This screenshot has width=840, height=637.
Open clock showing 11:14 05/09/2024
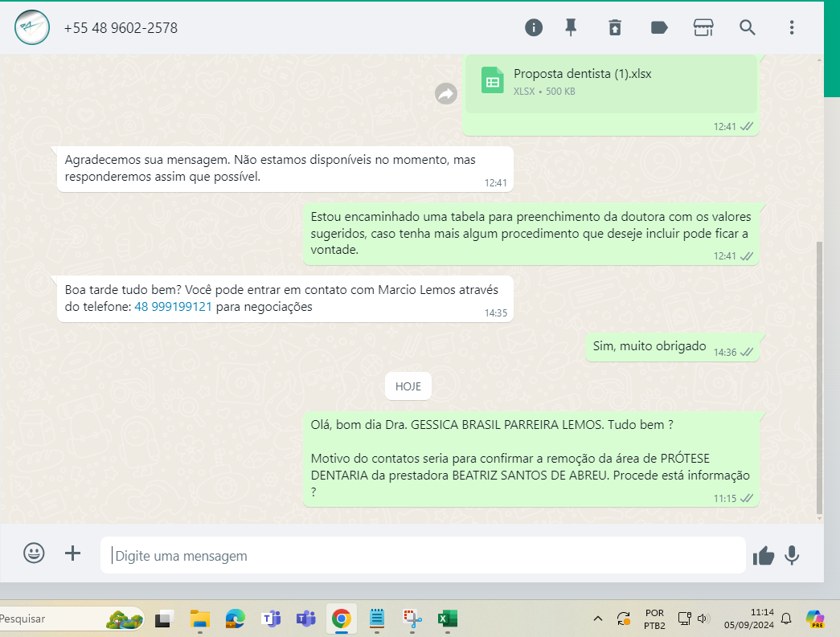(x=749, y=619)
